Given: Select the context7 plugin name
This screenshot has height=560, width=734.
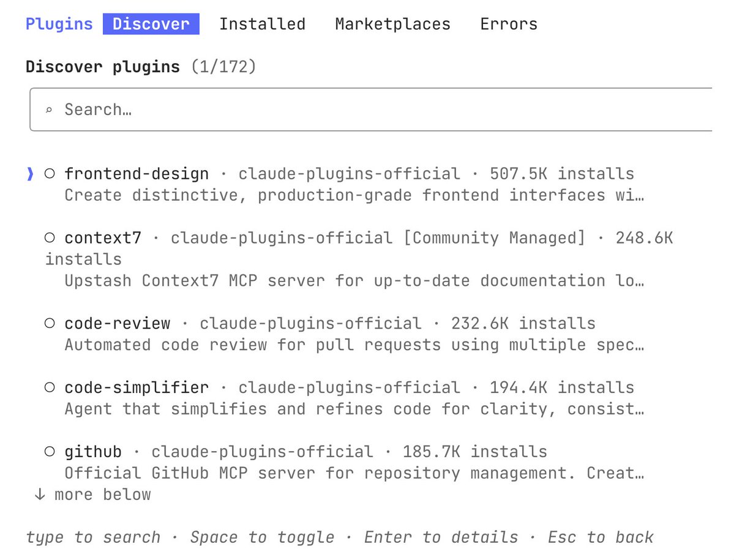Looking at the screenshot, I should [x=102, y=238].
